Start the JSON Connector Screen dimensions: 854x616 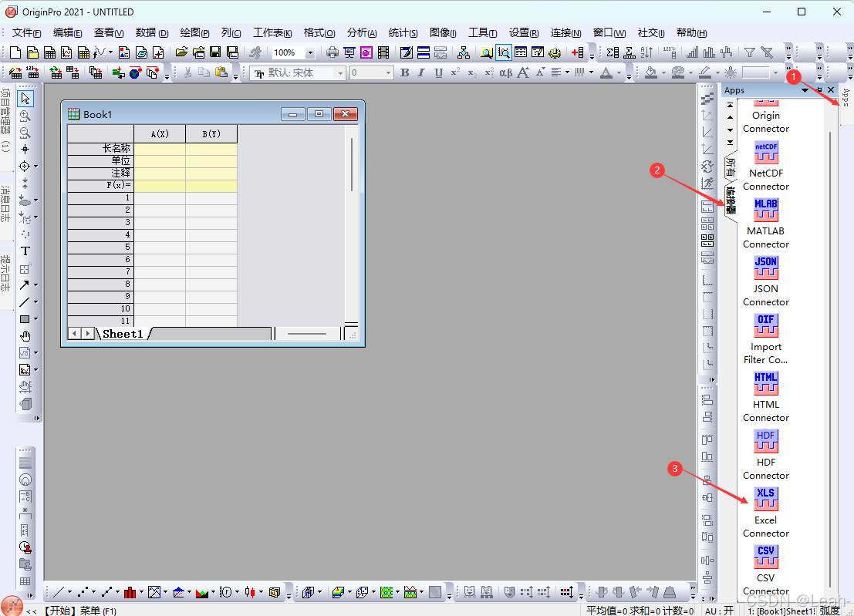coord(765,268)
